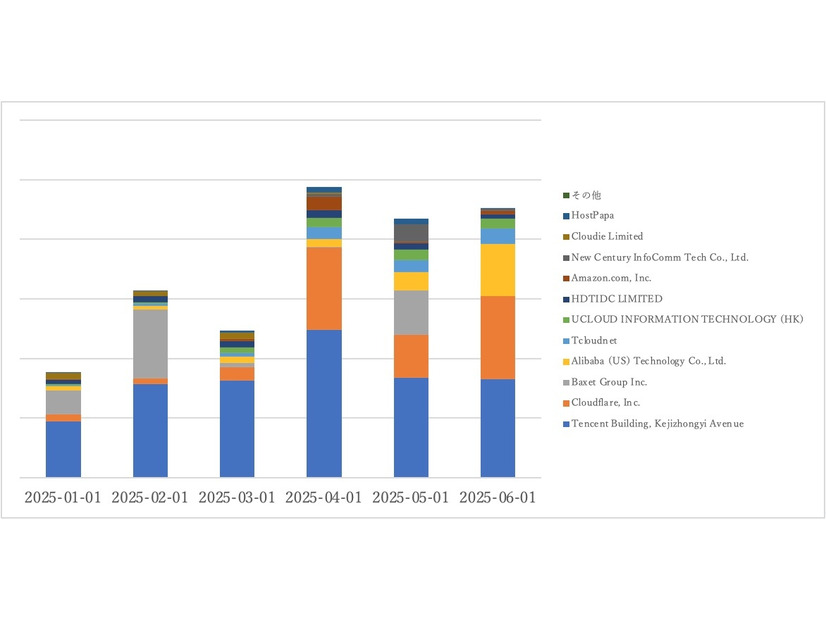The height and width of the screenshot is (620, 826).
Task: Click the Tencent Building legend color swatch
Action: pos(566,424)
